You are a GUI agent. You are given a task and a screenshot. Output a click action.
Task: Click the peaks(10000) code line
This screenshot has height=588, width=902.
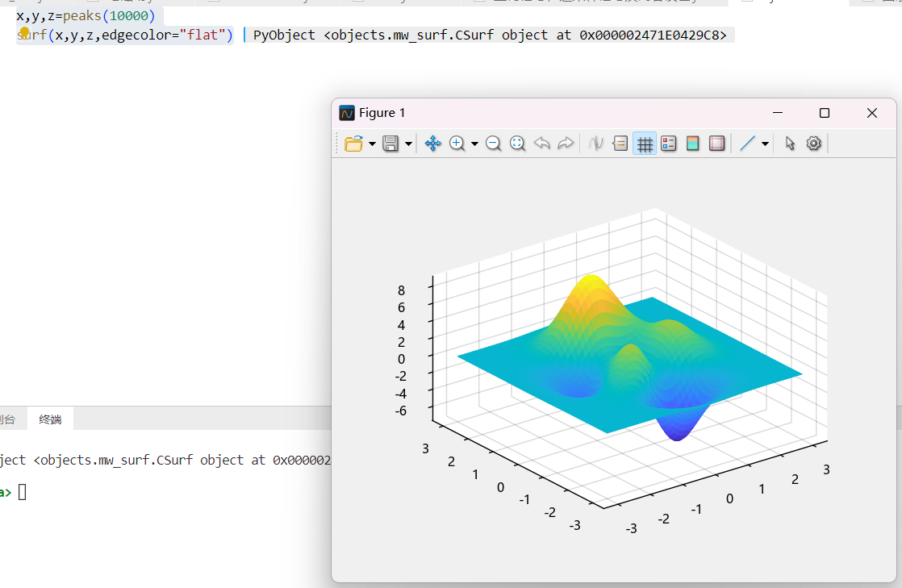coord(86,15)
